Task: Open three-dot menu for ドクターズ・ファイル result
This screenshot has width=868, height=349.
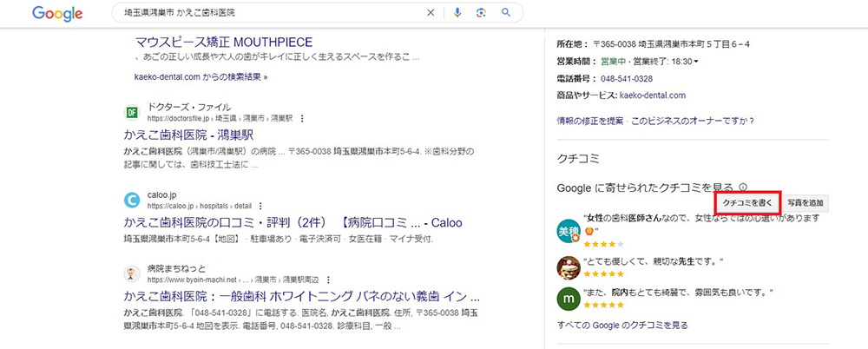Action: pyautogui.click(x=302, y=118)
